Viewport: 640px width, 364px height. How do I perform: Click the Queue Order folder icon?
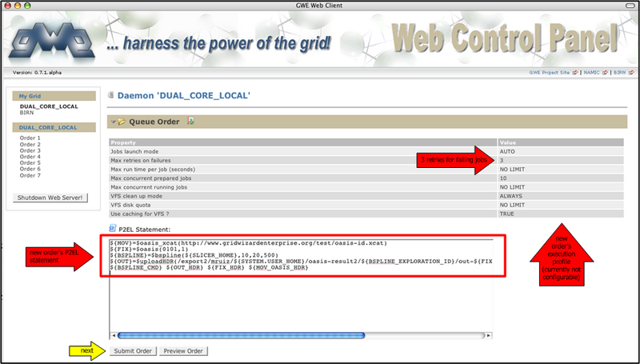122,122
